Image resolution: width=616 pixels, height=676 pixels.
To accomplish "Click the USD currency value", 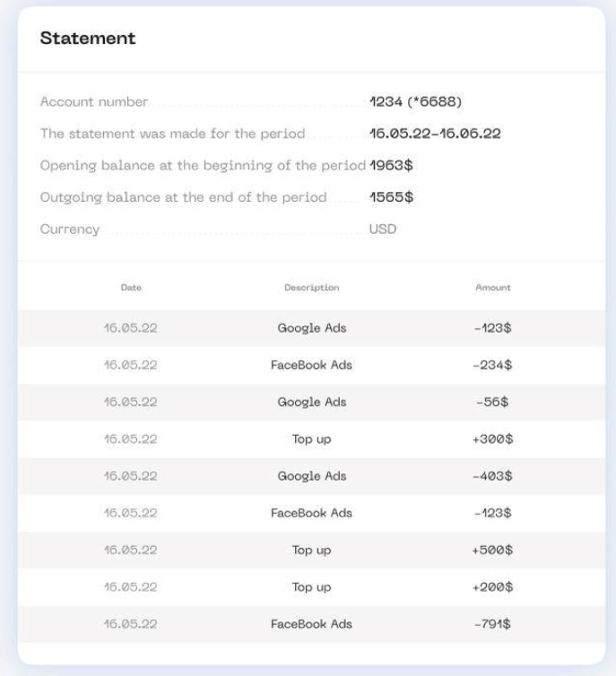I will point(383,230).
